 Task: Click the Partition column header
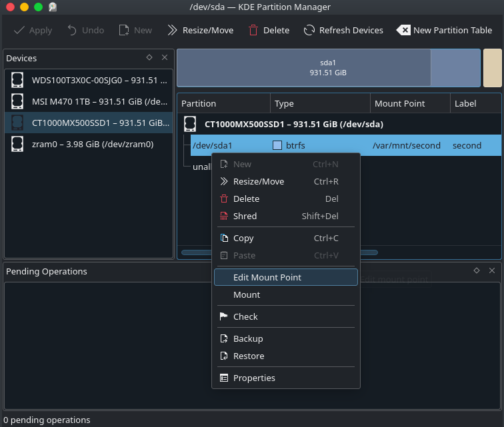point(224,103)
